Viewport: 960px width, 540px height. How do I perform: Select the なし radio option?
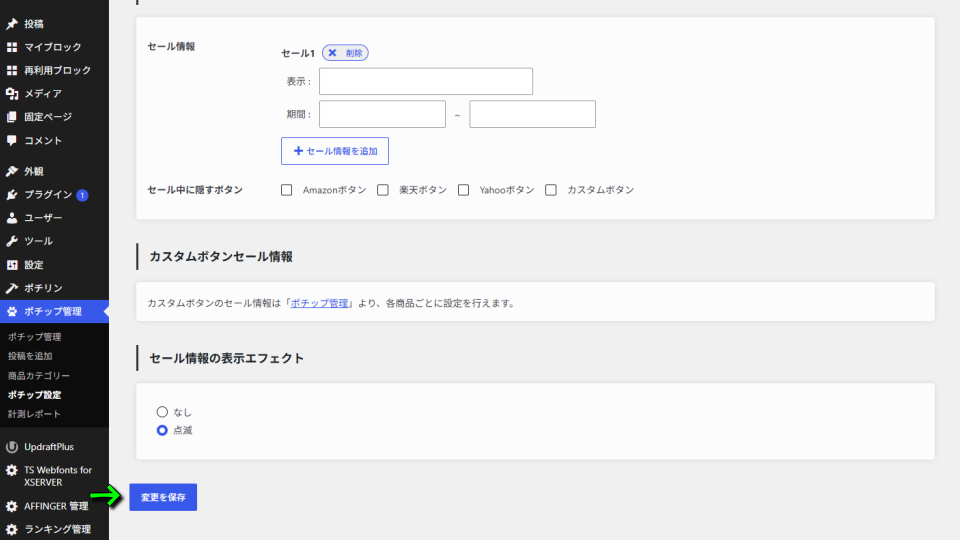[x=162, y=412]
